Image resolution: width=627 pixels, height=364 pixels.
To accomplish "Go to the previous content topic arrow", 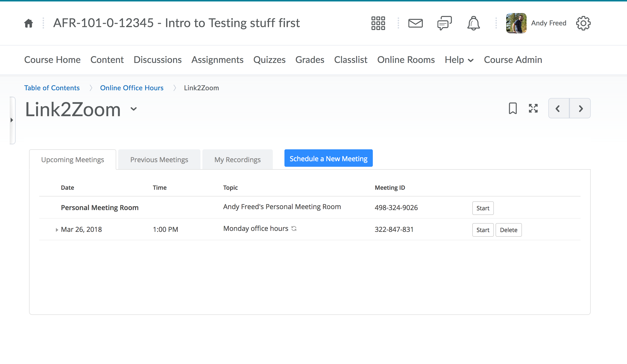I will pos(558,108).
